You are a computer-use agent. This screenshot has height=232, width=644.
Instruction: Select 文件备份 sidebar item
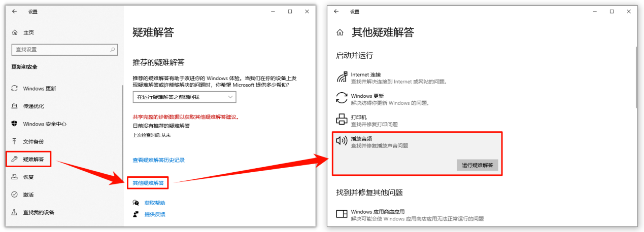click(x=33, y=141)
